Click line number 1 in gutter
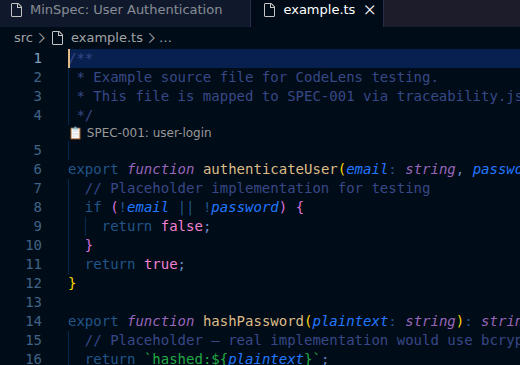This screenshot has width=520, height=365. tap(38, 58)
